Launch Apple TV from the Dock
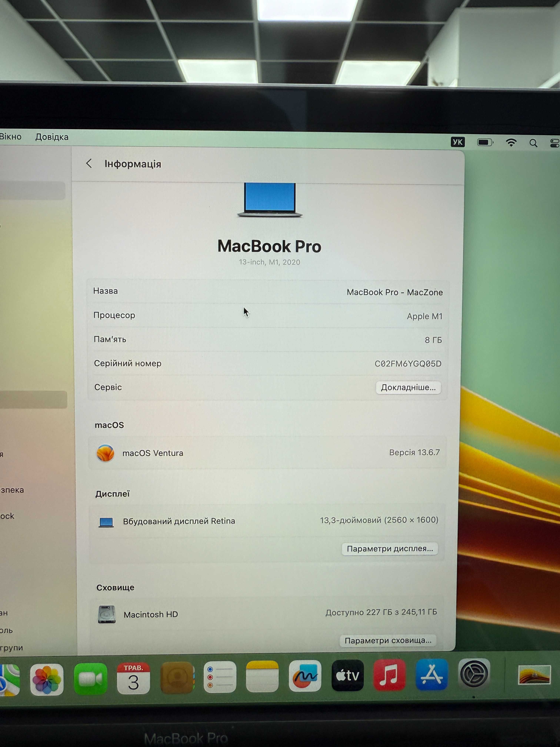 [x=348, y=675]
